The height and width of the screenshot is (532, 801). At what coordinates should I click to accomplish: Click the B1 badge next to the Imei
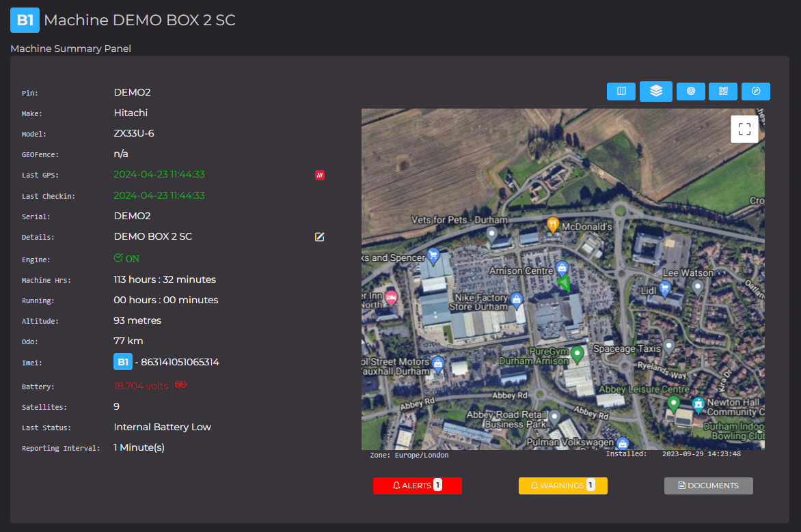122,362
